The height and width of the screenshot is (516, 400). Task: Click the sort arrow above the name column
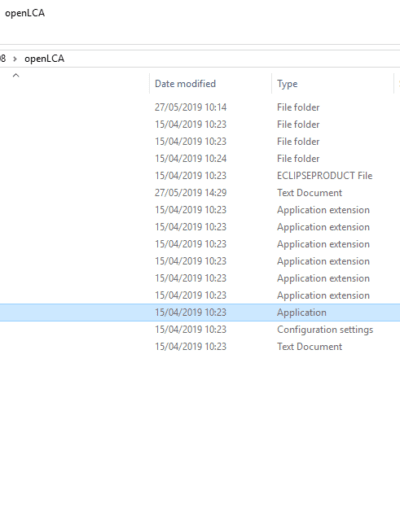(16, 75)
